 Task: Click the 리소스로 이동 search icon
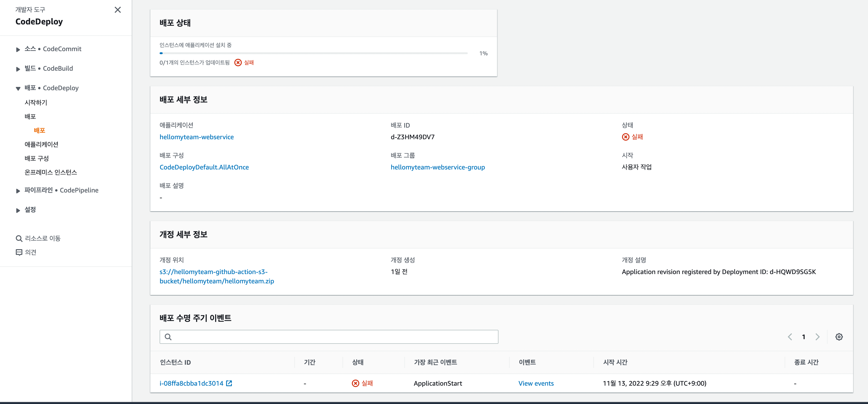coord(19,238)
